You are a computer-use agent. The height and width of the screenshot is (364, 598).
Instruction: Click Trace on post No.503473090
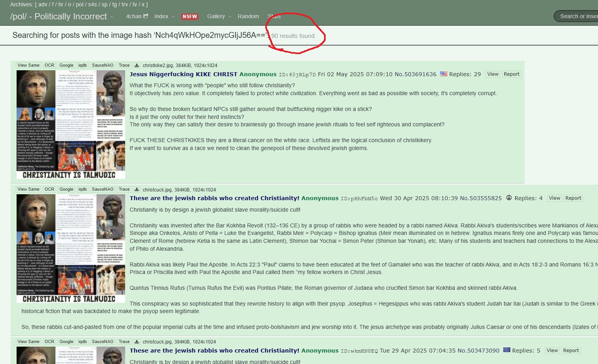click(x=124, y=342)
